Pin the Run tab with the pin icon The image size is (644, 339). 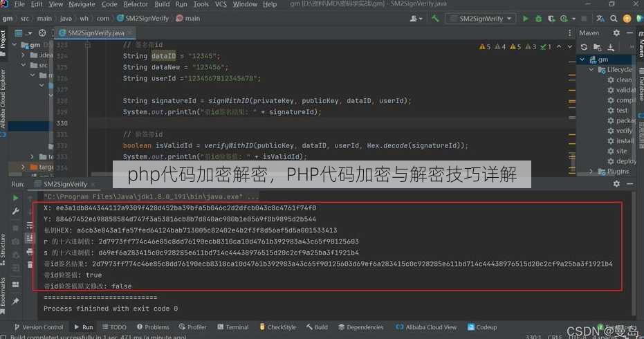pyautogui.click(x=16, y=301)
